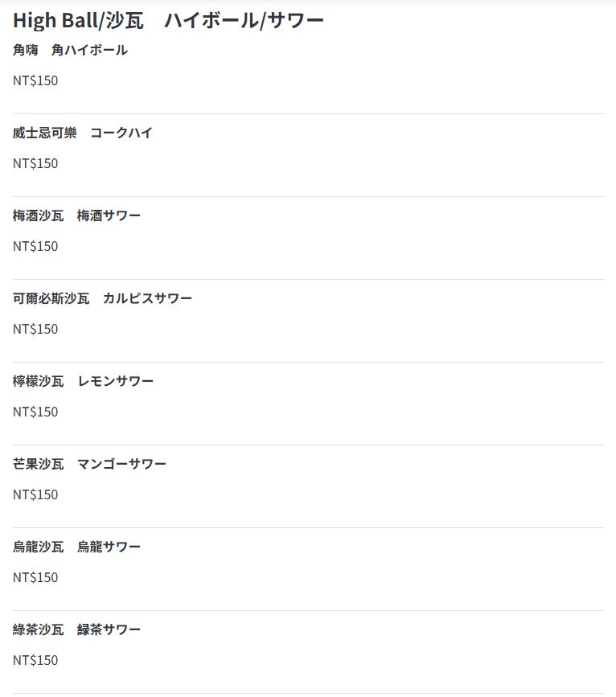Select the 綠茶沙瓦 緑茶サワー item
616x697 pixels.
point(76,629)
